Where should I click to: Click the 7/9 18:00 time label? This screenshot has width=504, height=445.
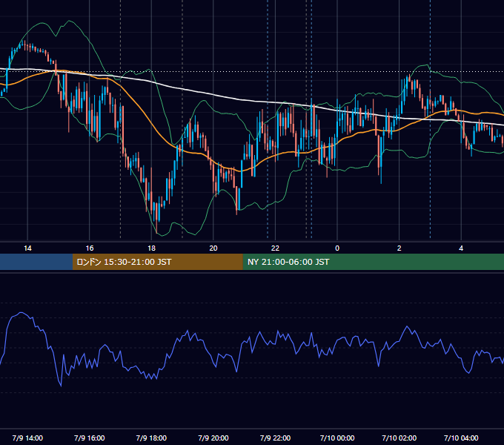pyautogui.click(x=151, y=438)
